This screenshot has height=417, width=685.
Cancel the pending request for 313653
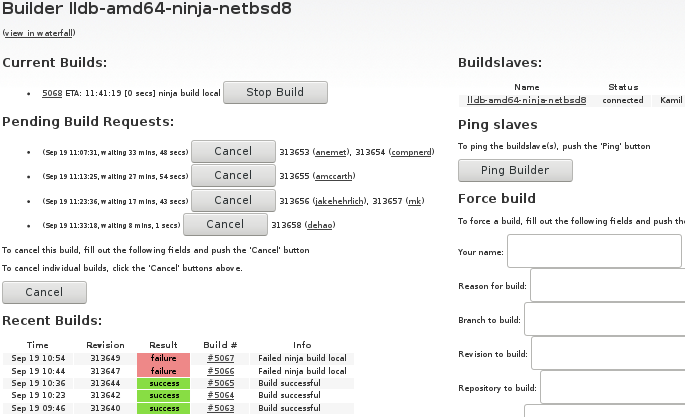pos(233,152)
